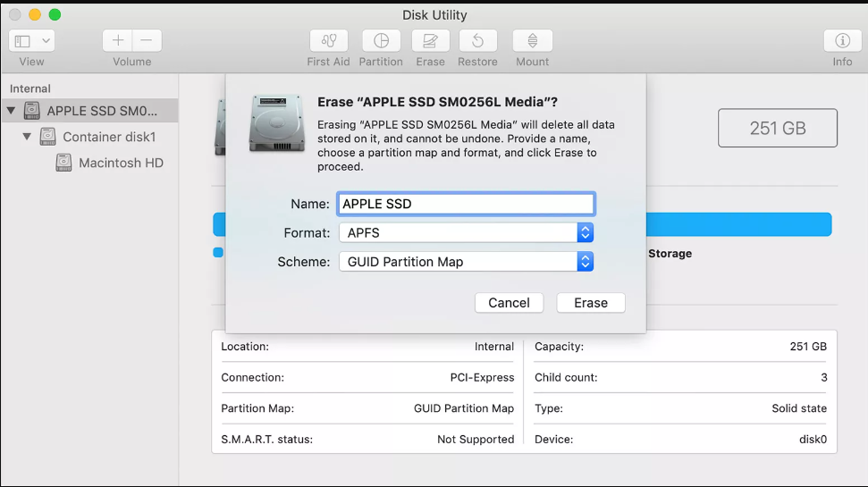Screen dimensions: 868x487
Task: Toggle the sidebar View icon
Action: click(x=22, y=41)
